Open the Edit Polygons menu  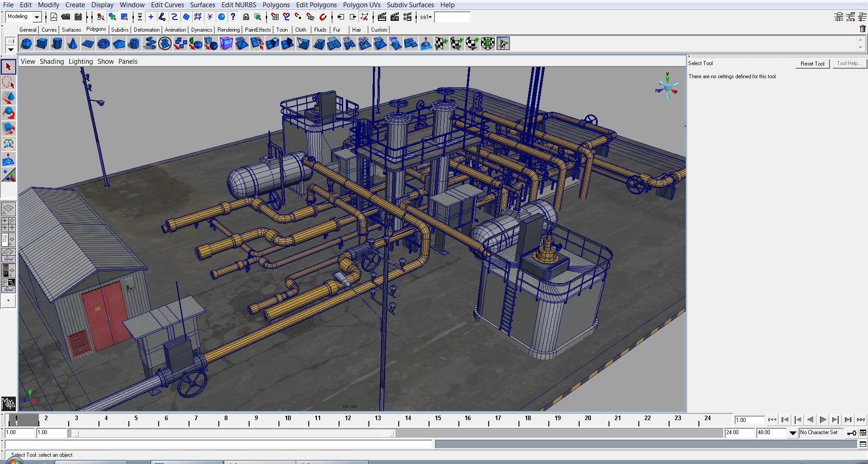point(316,5)
